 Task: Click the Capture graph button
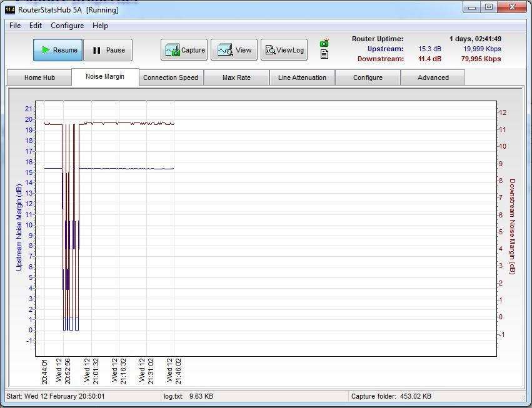tap(184, 50)
